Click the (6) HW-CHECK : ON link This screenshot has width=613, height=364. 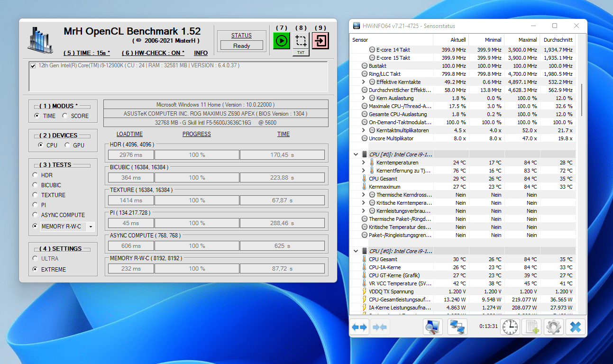pyautogui.click(x=153, y=53)
